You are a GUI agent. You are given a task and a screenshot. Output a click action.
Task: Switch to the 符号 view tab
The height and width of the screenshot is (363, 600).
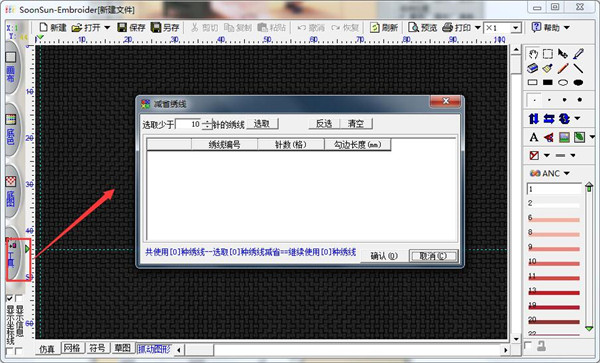pyautogui.click(x=97, y=348)
